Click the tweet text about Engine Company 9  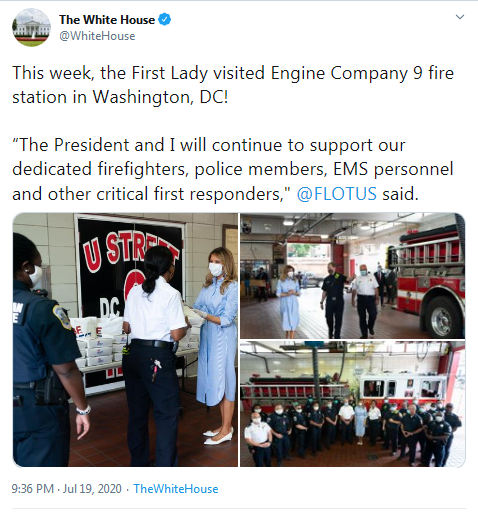point(233,85)
